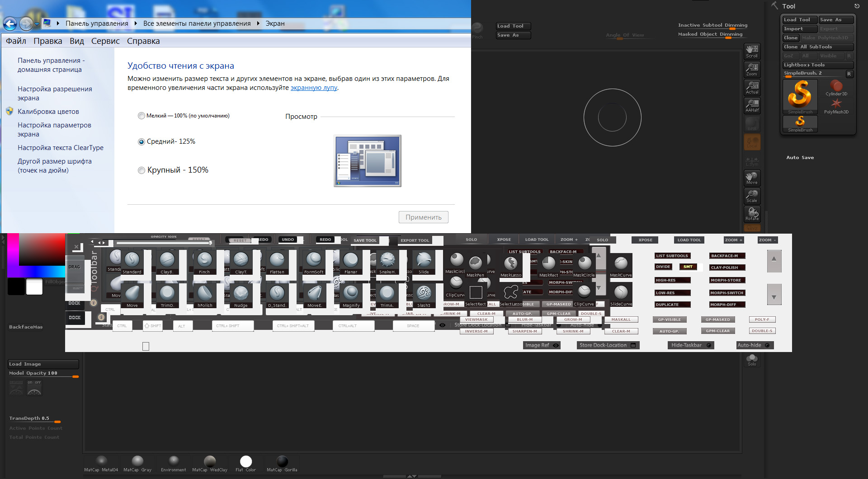868x479 pixels.
Task: Open the Вид menu
Action: pos(76,41)
